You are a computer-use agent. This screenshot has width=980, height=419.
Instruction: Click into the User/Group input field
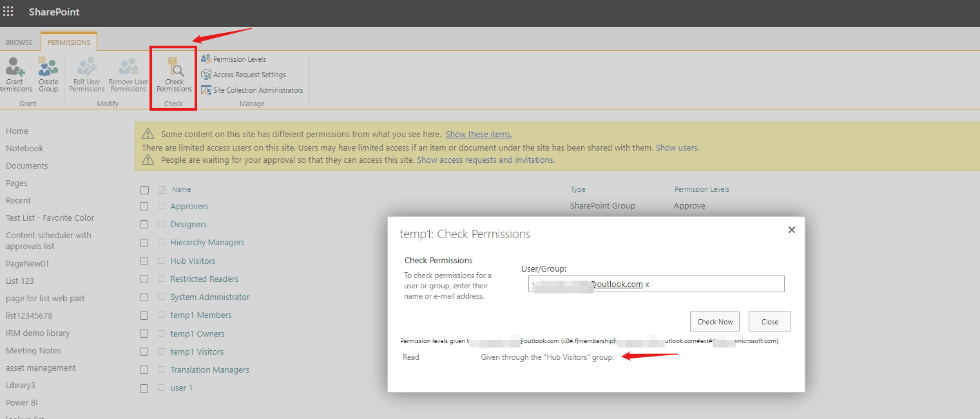click(656, 284)
